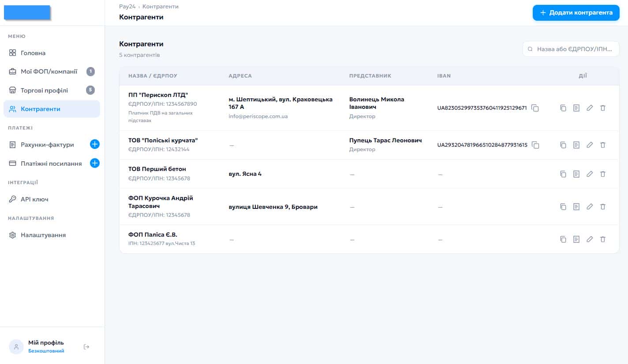Log out via the exit icon

(x=86, y=347)
